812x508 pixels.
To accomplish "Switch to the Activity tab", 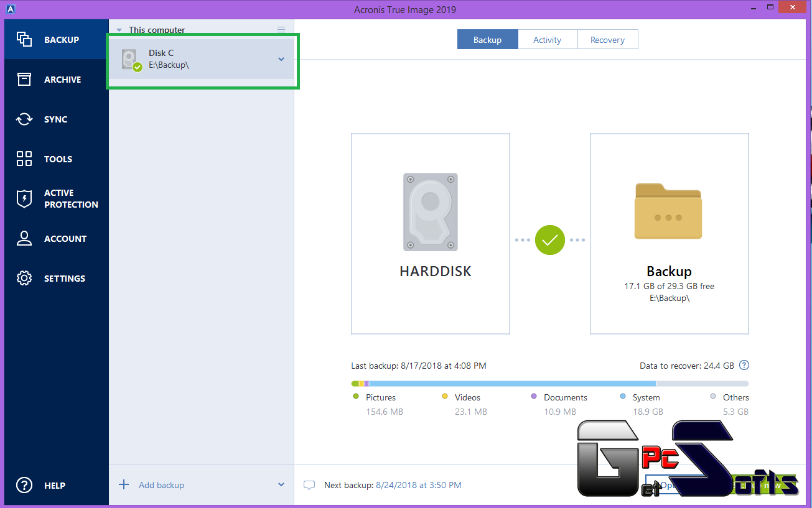I will click(548, 40).
